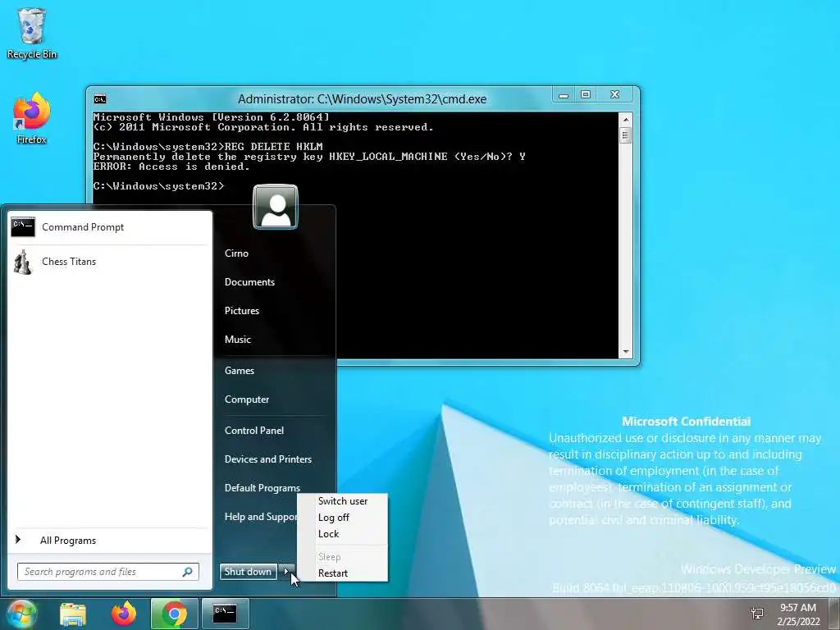Choose Restart from power menu
Image resolution: width=840 pixels, height=630 pixels.
pos(342,573)
